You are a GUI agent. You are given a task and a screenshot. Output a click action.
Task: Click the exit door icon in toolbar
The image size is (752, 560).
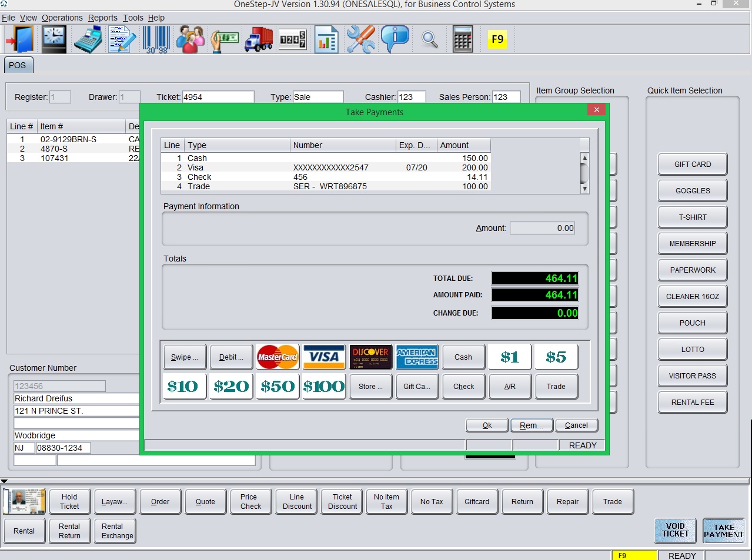[19, 39]
